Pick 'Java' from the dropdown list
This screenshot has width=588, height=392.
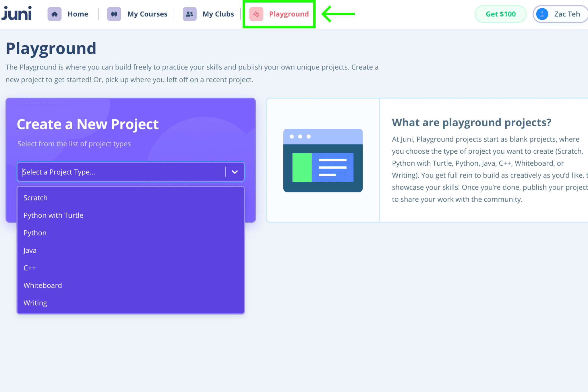click(x=30, y=250)
